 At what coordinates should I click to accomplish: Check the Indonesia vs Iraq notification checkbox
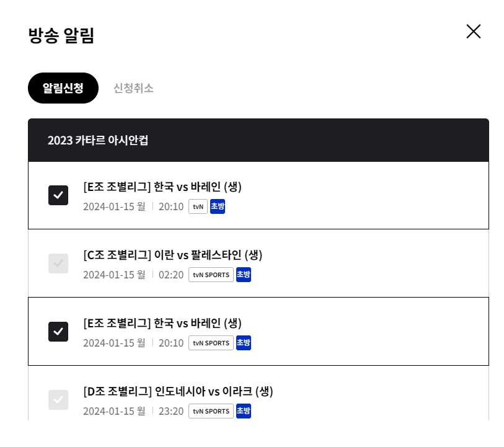(x=58, y=400)
